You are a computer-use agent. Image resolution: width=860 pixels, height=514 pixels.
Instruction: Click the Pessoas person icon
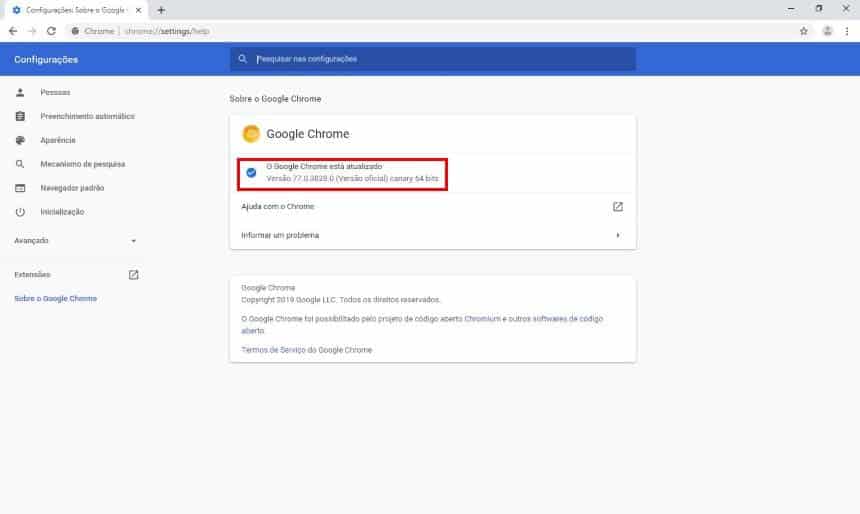pos(20,92)
